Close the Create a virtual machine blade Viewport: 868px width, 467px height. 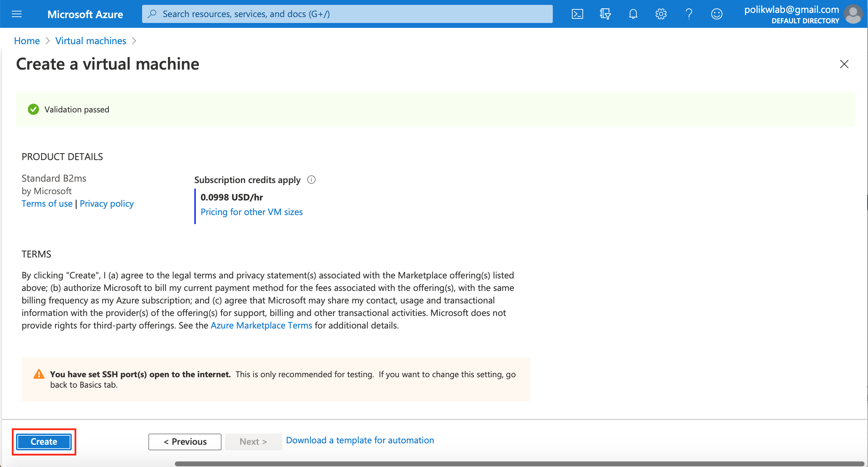844,64
